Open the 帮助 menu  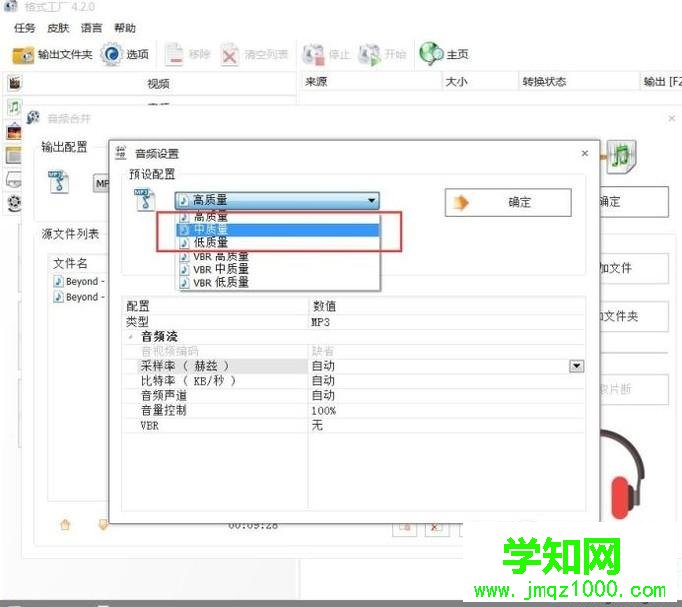click(125, 28)
